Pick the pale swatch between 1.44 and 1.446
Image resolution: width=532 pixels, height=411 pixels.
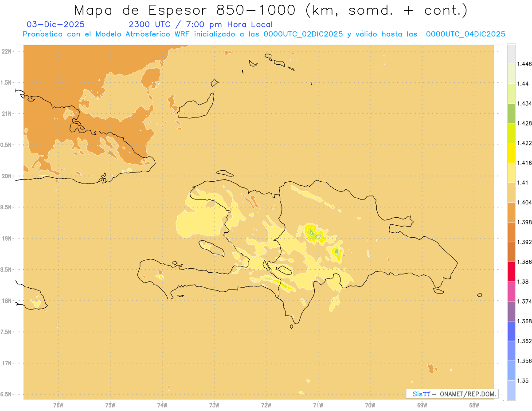pyautogui.click(x=511, y=74)
